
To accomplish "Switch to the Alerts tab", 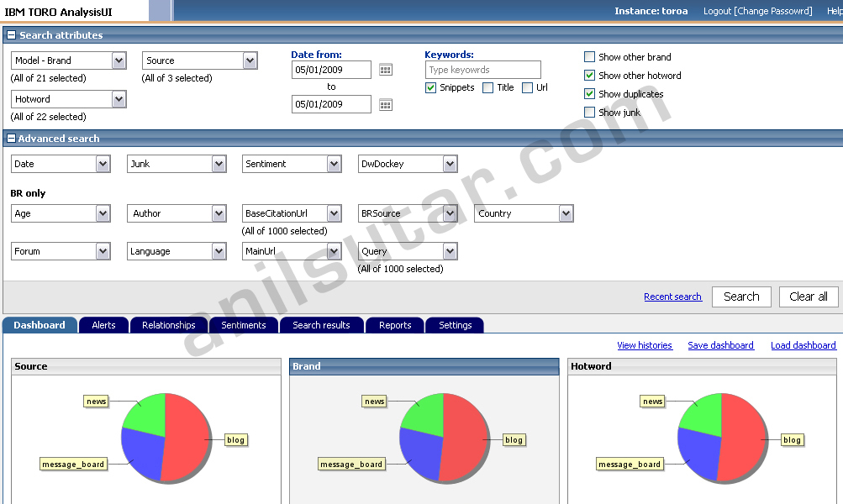I will click(103, 325).
